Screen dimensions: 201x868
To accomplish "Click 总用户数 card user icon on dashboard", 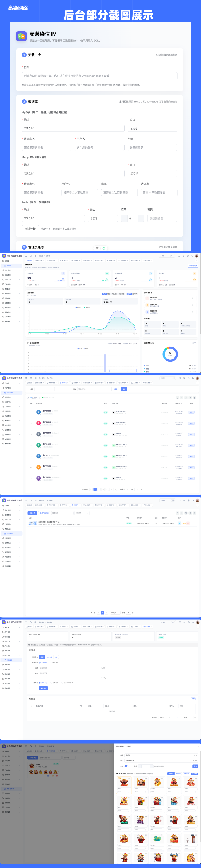I will tap(63, 273).
